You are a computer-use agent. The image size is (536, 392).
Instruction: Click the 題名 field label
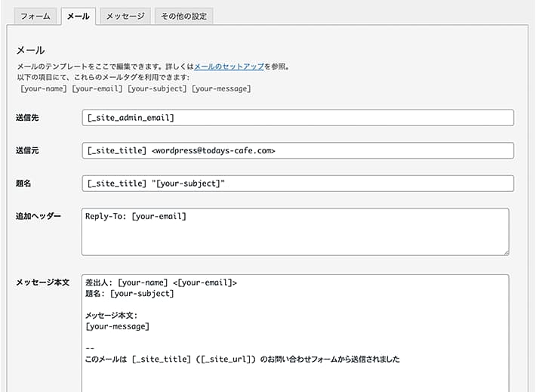point(23,184)
